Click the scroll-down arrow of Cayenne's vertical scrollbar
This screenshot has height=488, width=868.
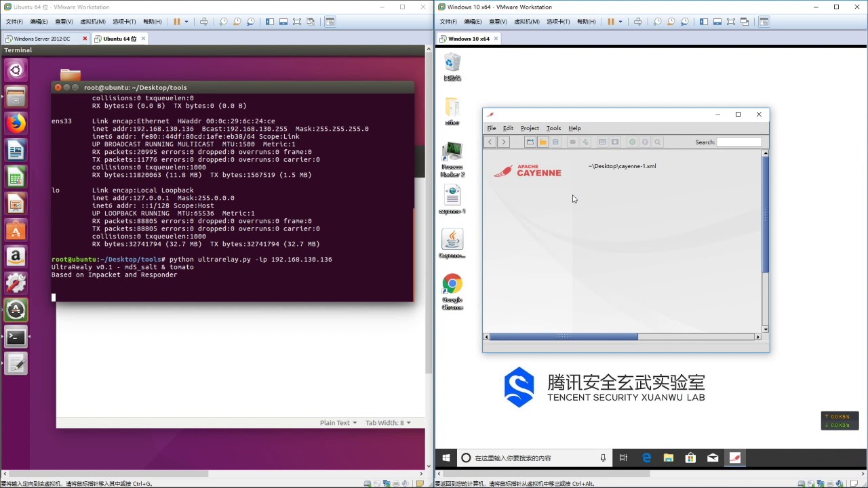coord(766,329)
